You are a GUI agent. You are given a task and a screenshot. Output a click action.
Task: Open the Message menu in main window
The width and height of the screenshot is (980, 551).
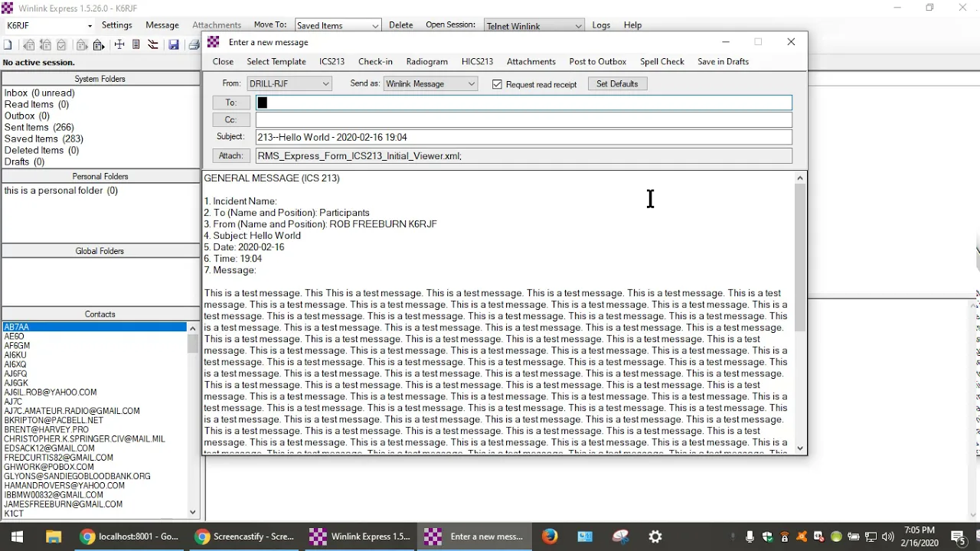(162, 25)
